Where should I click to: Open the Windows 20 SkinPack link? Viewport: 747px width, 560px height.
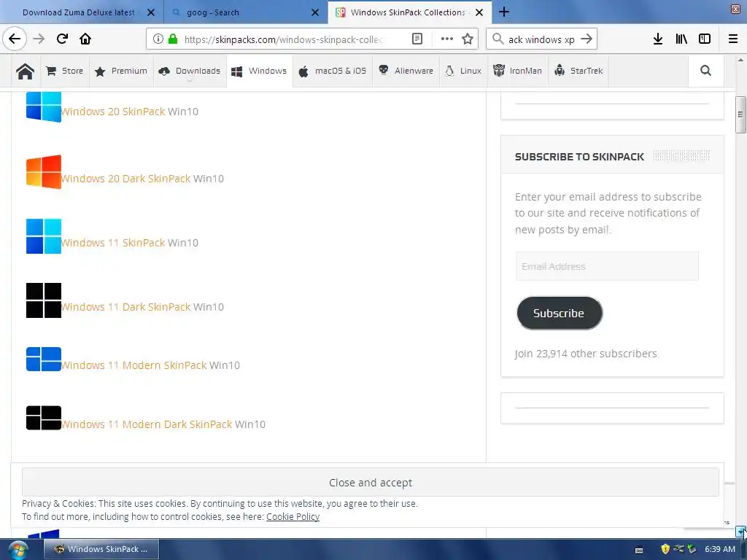click(113, 112)
